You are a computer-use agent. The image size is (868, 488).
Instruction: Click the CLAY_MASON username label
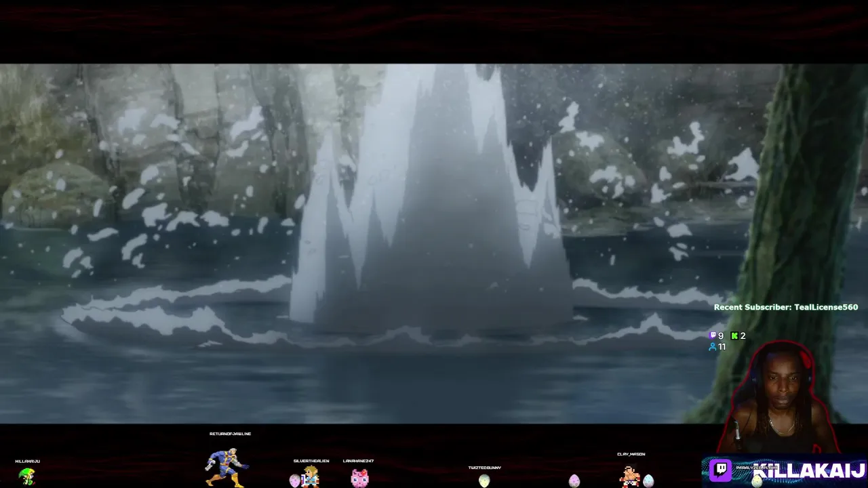click(631, 454)
